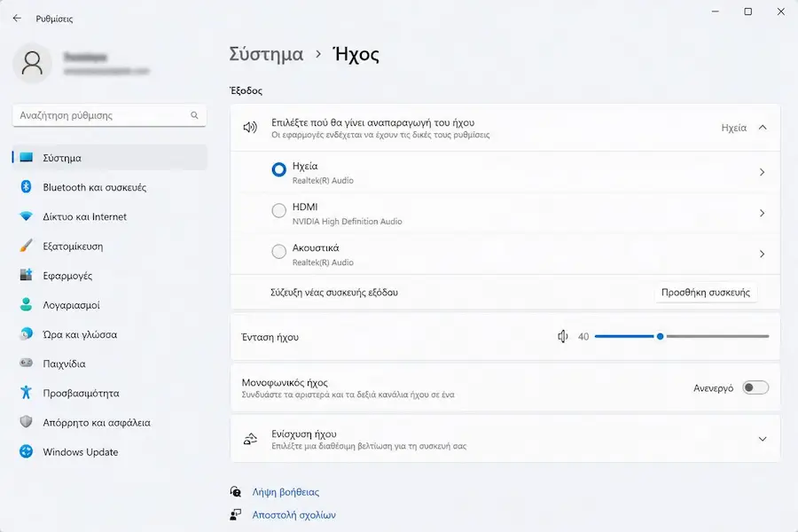Open the Λήψη βοήθειας link
Viewport: 798px width, 532px height.
[286, 492]
